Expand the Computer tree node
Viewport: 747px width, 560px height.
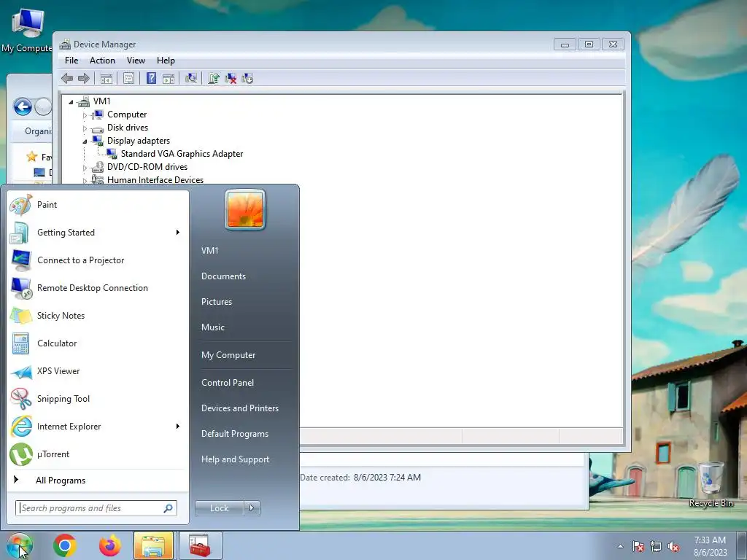(85, 115)
